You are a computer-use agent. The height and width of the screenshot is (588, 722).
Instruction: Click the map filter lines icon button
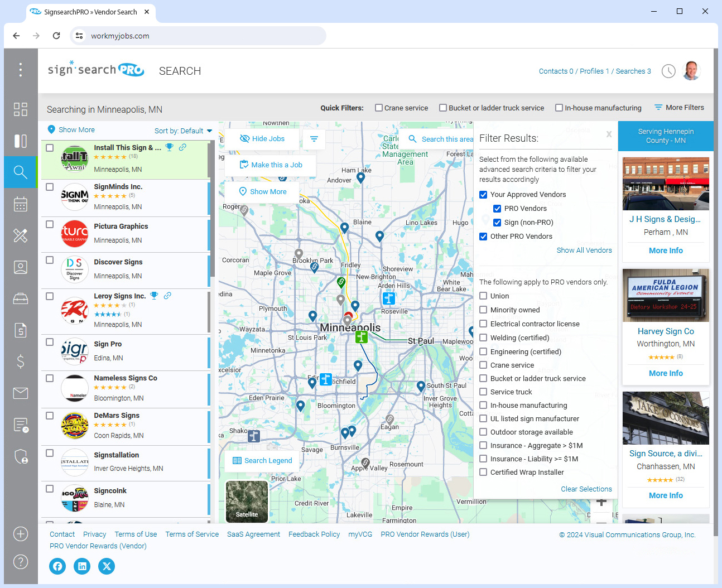point(314,139)
